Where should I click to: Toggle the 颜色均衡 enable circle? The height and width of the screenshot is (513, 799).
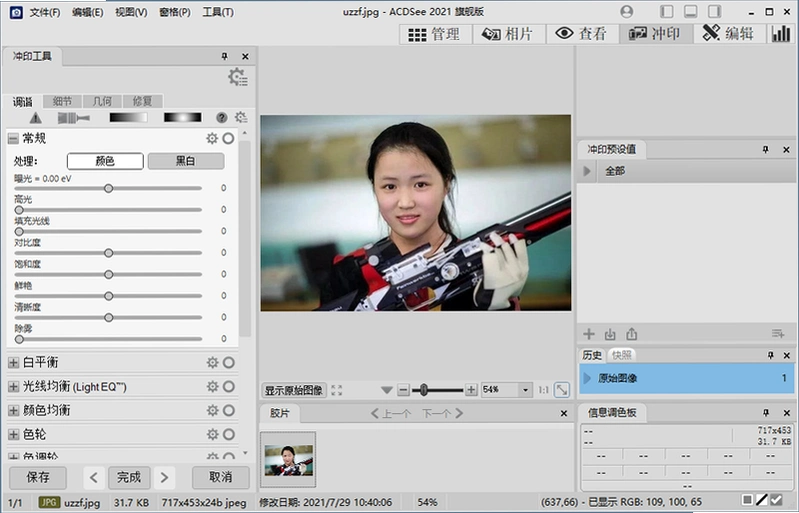pyautogui.click(x=229, y=411)
